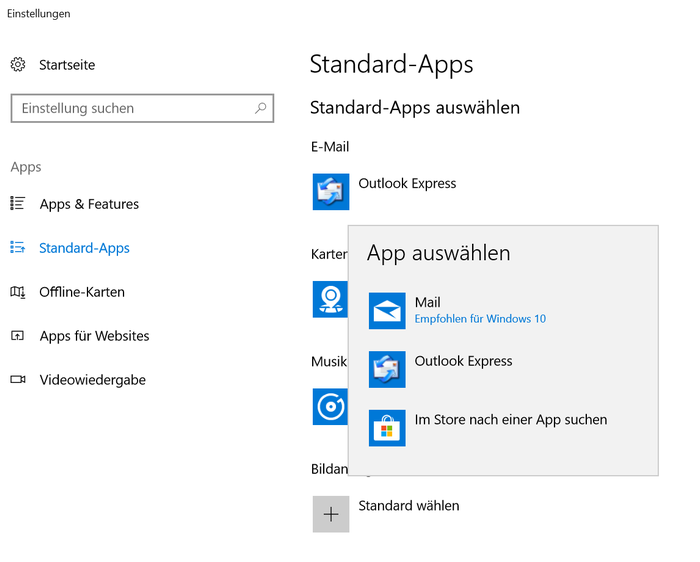This screenshot has height=562, width=700.
Task: Click the Standard-Apps sidebar icon
Action: coord(18,247)
